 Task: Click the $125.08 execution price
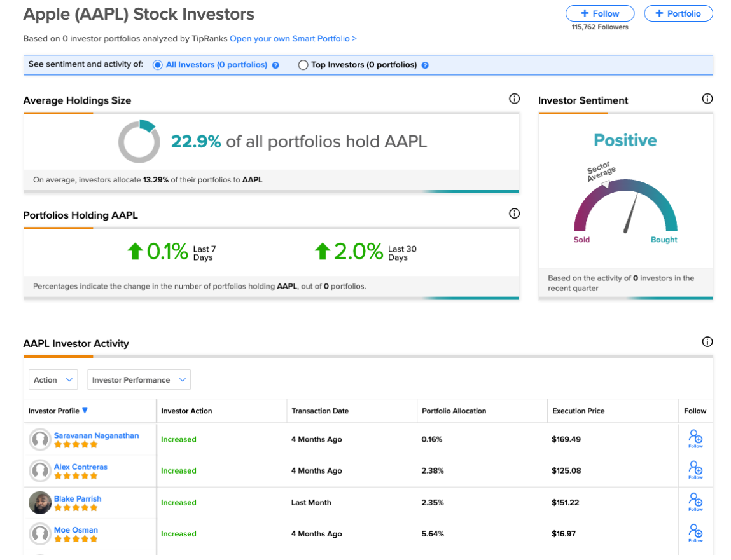[566, 470]
